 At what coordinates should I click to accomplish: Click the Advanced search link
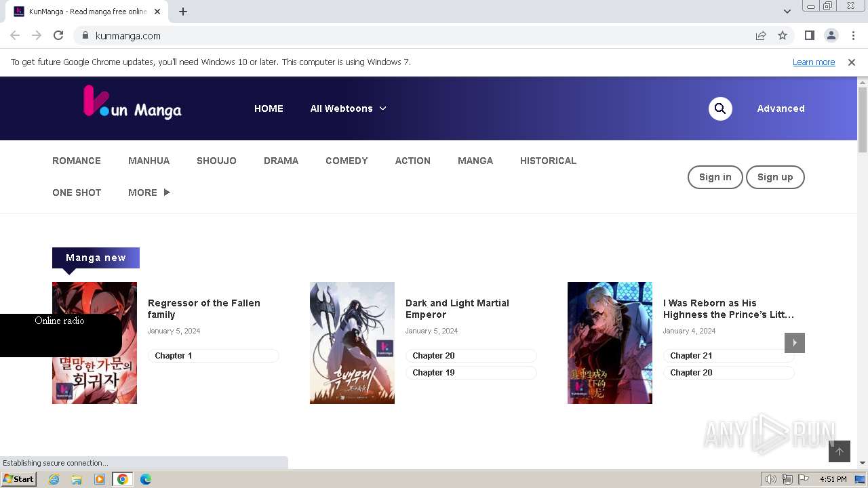pyautogui.click(x=781, y=108)
